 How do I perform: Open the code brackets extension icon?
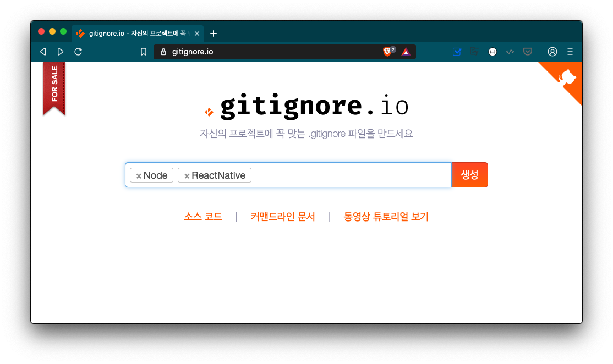tap(510, 52)
